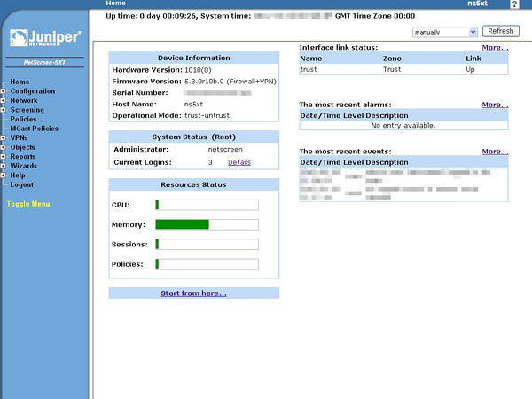The height and width of the screenshot is (399, 532).
Task: Expand the Help menu node
Action: click(x=3, y=176)
